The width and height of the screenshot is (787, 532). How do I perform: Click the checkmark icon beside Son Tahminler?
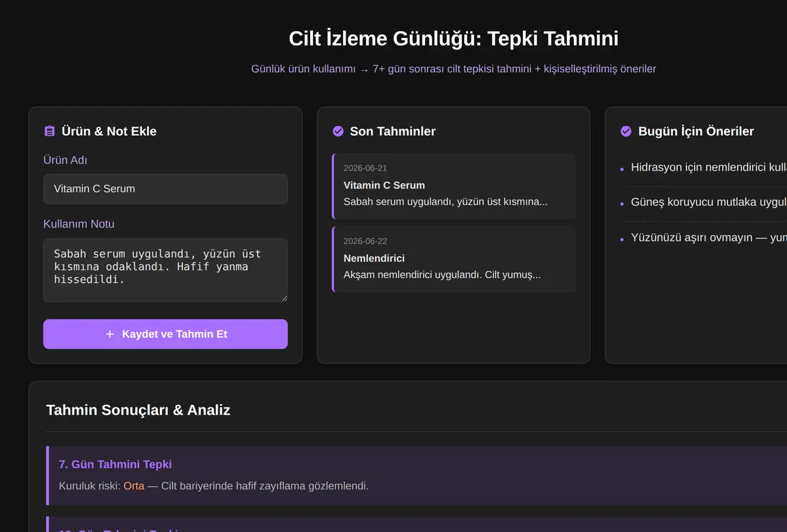(x=338, y=131)
